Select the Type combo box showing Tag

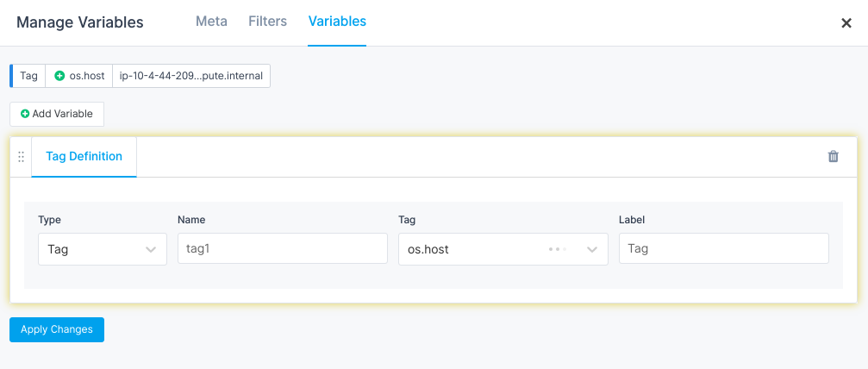click(103, 249)
